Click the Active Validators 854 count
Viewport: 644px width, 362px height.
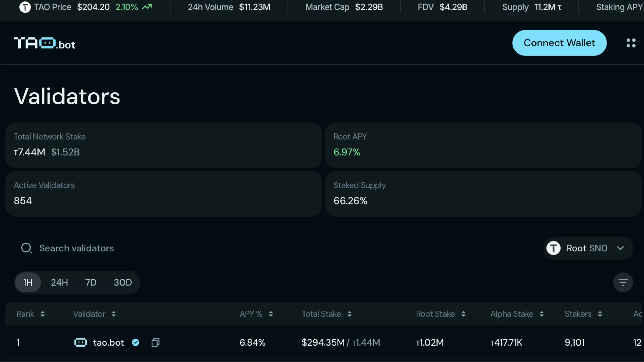23,201
